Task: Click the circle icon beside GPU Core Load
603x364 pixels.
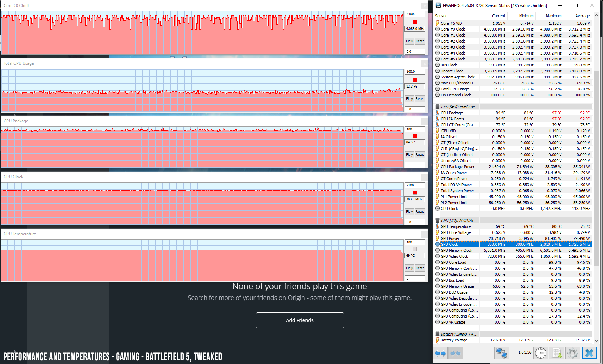Action: pos(437,262)
